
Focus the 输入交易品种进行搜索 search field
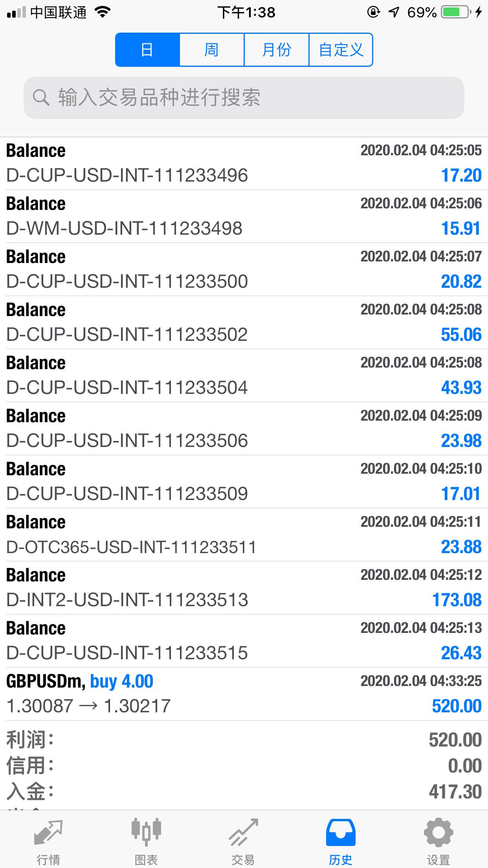coord(244,97)
